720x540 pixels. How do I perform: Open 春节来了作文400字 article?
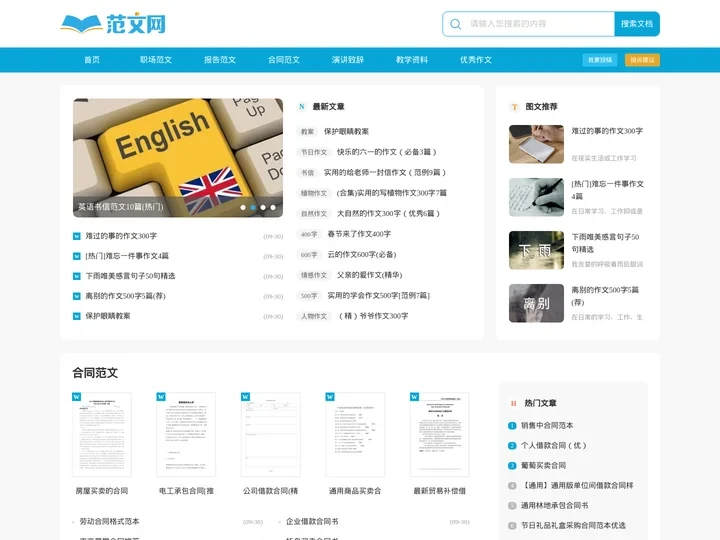point(359,234)
